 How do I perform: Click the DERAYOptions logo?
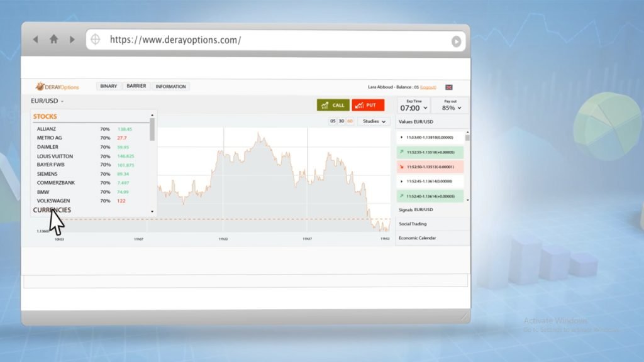click(58, 86)
